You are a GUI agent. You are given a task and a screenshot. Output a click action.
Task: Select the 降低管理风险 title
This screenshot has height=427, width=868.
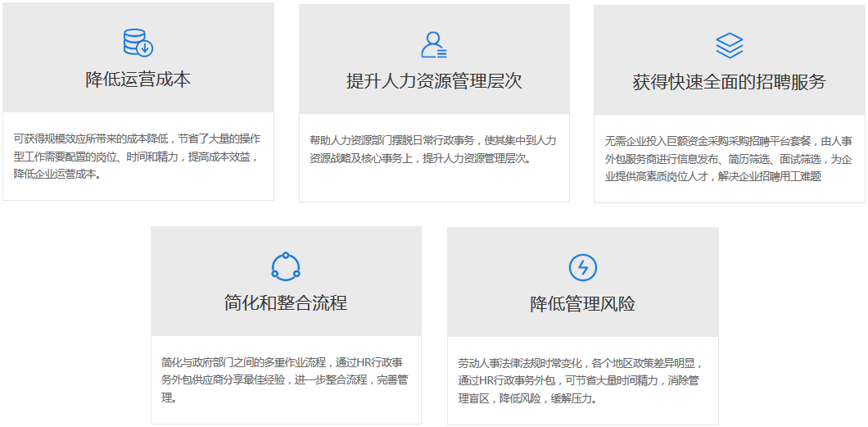(x=582, y=305)
